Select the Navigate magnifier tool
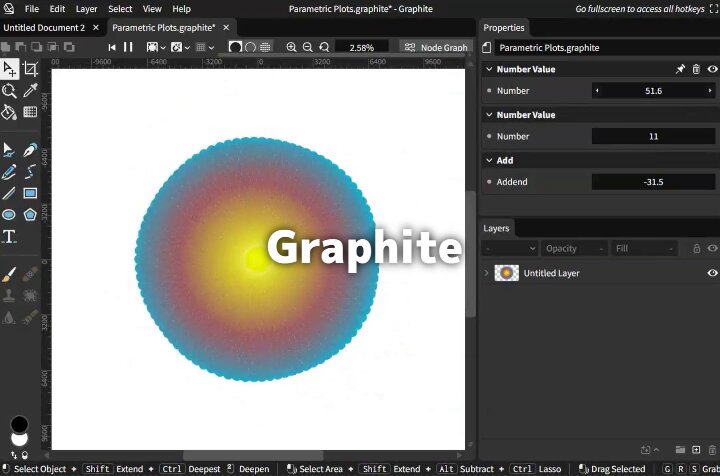The width and height of the screenshot is (720, 476). click(9, 91)
